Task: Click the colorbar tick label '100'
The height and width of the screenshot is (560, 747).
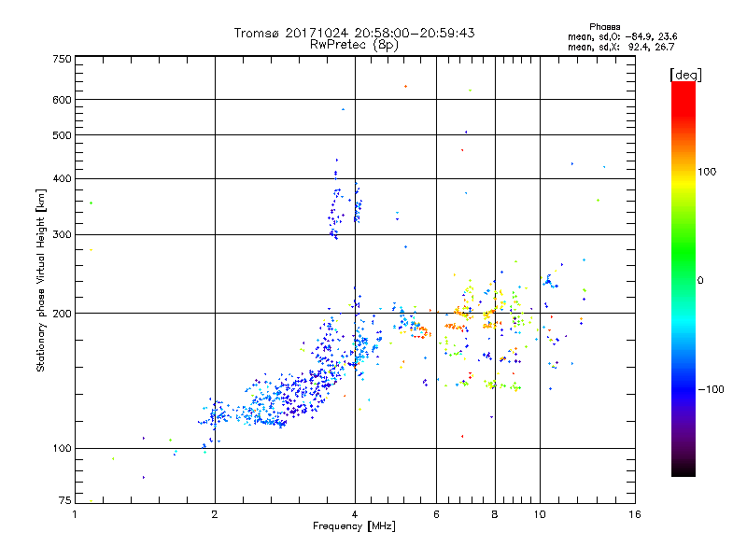Action: pos(707,172)
